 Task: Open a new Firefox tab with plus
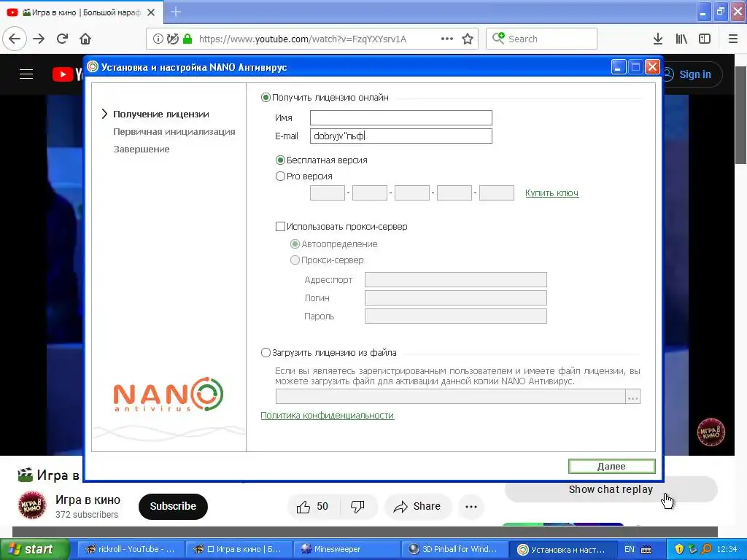pos(176,12)
